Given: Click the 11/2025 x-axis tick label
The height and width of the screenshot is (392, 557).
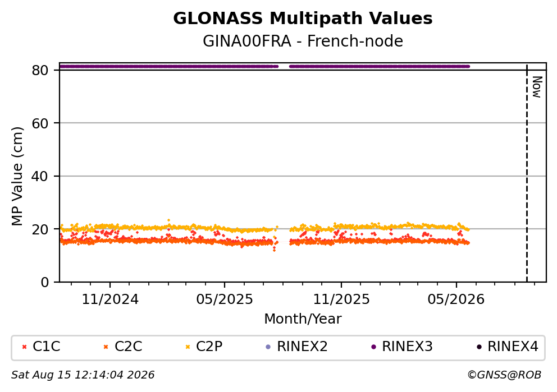Looking at the screenshot, I should 341,299.
